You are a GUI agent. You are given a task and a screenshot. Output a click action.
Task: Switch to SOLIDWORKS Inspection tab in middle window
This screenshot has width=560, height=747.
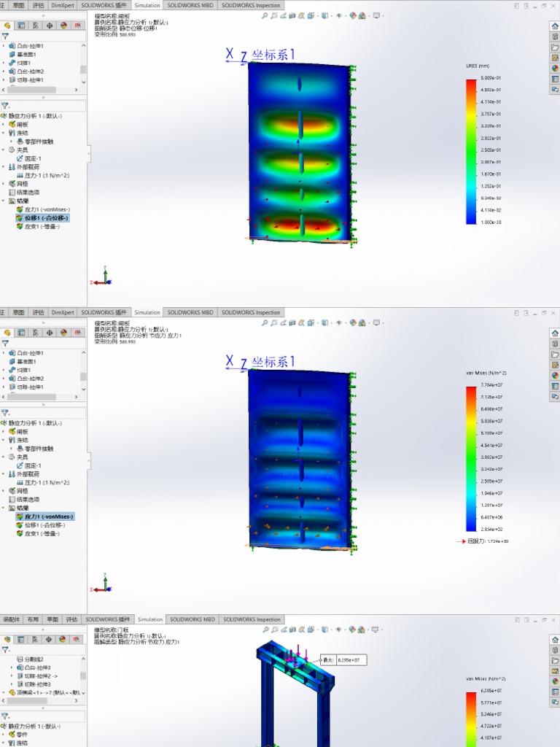click(251, 312)
